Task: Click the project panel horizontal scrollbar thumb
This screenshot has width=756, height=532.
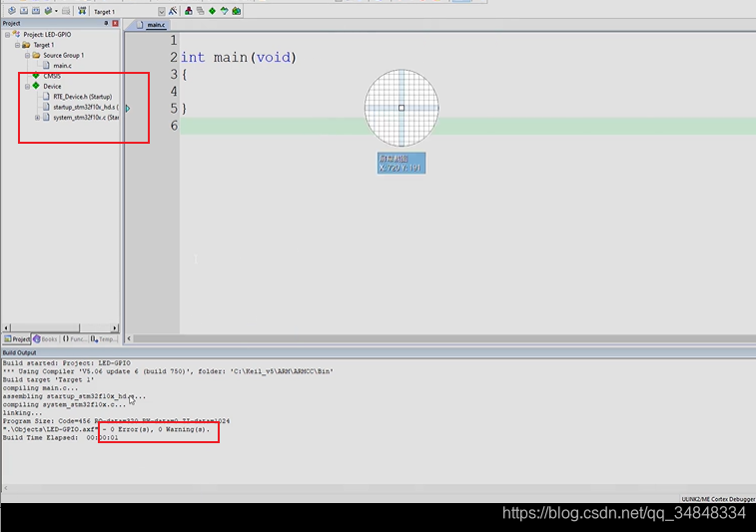Action: [45, 328]
